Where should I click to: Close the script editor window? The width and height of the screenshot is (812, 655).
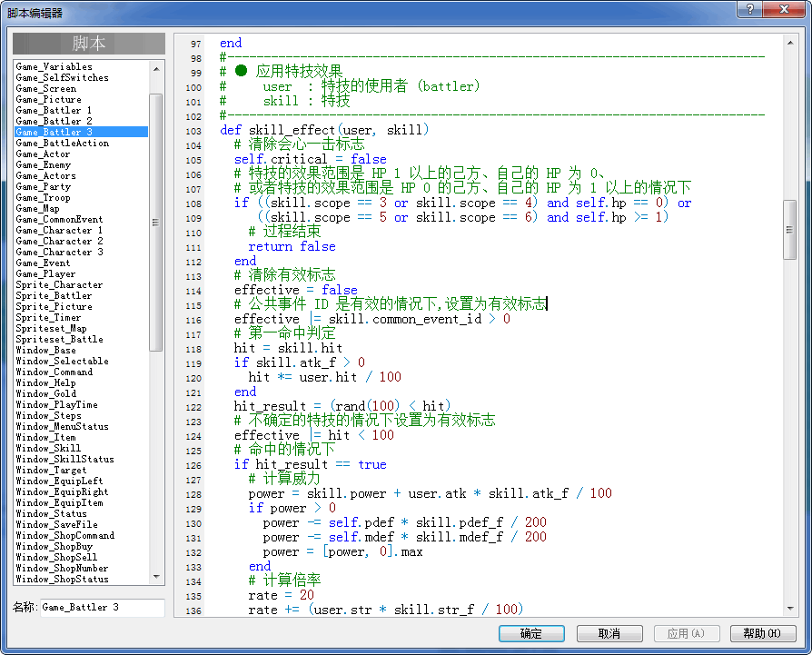click(x=784, y=9)
